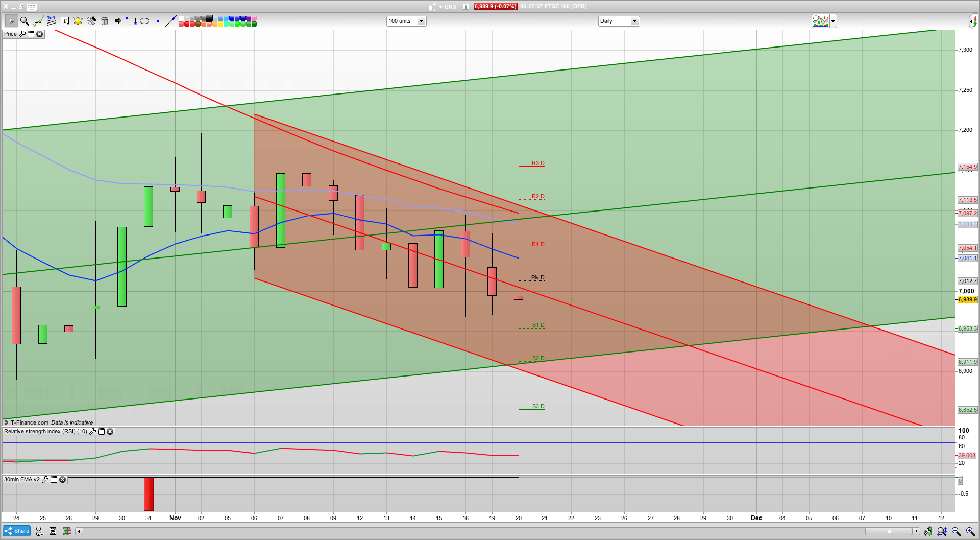The image size is (980, 540).
Task: Pick the trend line drawing tool
Action: click(171, 20)
